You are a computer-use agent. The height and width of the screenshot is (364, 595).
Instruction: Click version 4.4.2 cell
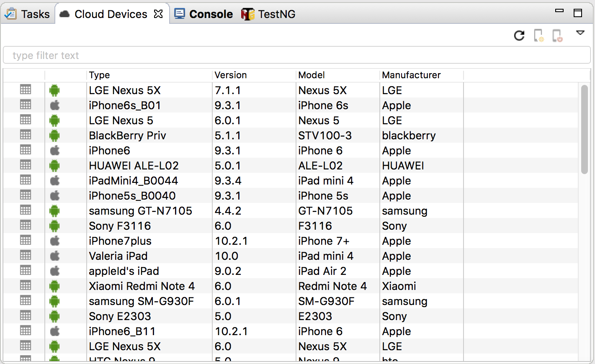228,211
